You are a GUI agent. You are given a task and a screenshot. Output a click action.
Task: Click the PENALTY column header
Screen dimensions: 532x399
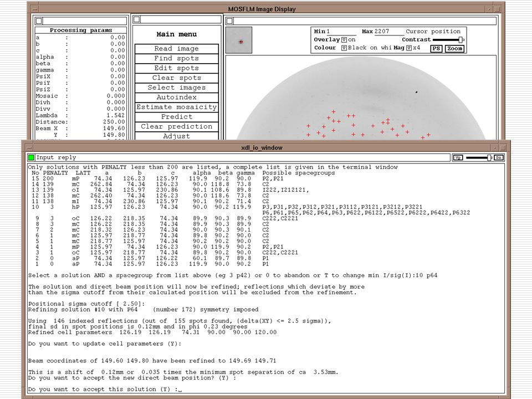(x=55, y=173)
